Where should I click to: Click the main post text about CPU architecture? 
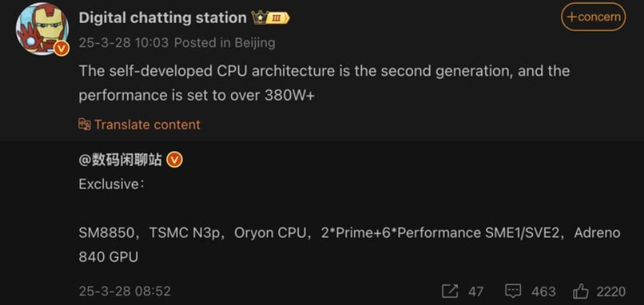(x=323, y=83)
